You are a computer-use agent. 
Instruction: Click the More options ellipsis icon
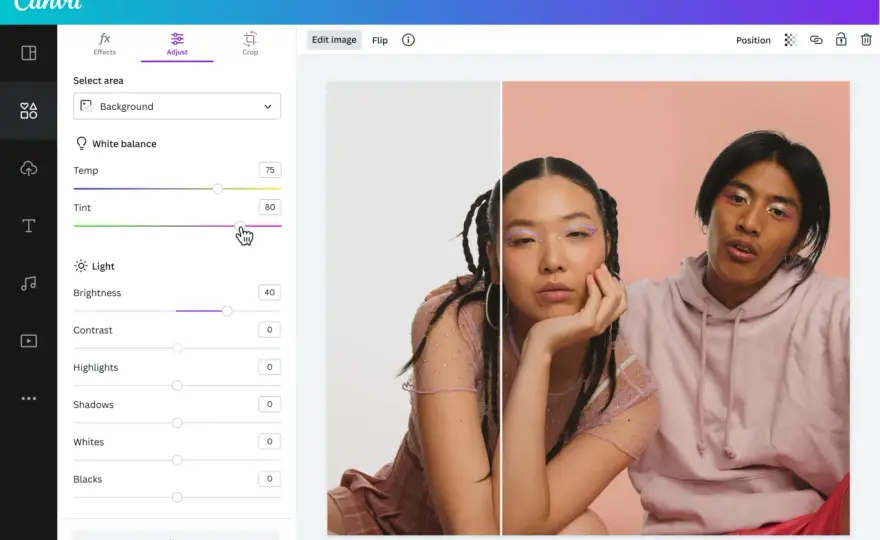[x=29, y=399]
